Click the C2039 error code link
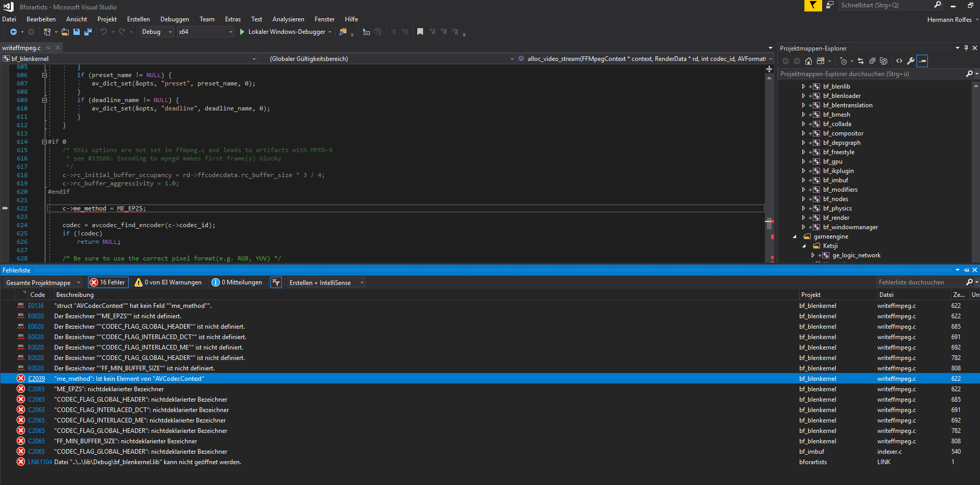The width and height of the screenshot is (980, 485). point(36,379)
